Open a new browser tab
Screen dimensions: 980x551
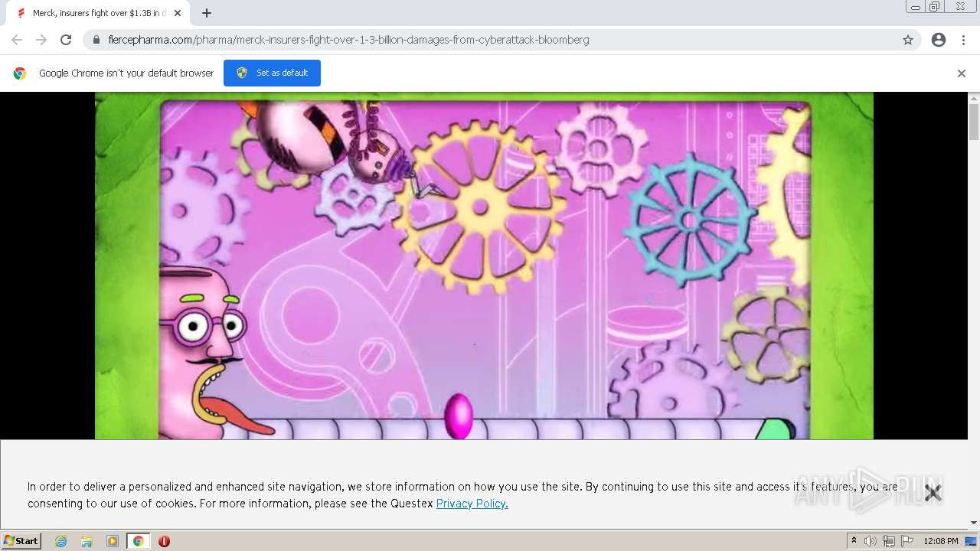pos(207,13)
